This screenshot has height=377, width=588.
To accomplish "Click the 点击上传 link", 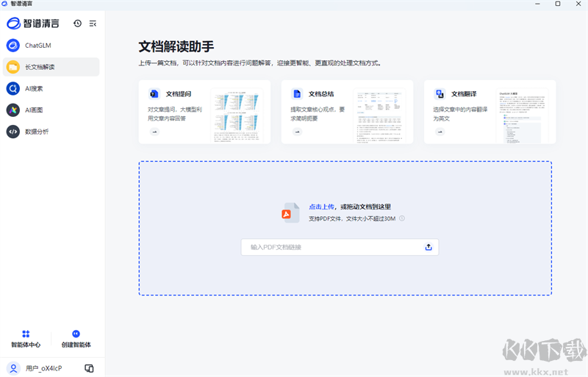I will pos(321,207).
